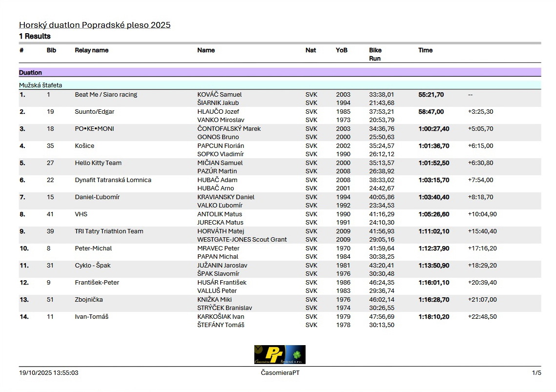Select the 'Relay name' column header
The height and width of the screenshot is (392, 556).
point(91,50)
